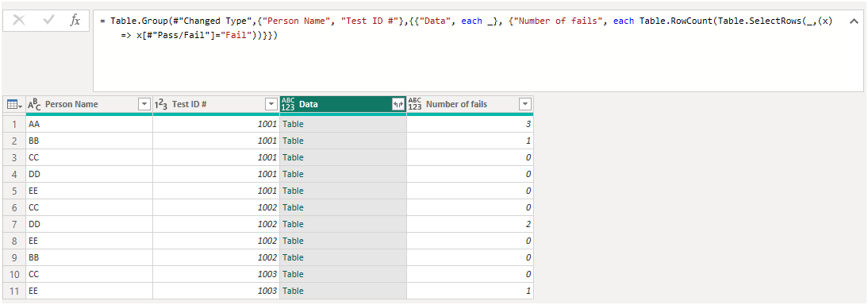
Task: Open Person Name column filter dropdown
Action: (144, 104)
